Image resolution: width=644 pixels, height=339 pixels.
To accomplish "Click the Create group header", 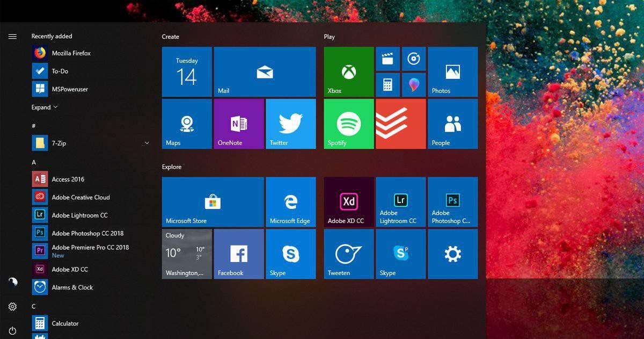I will [x=171, y=37].
